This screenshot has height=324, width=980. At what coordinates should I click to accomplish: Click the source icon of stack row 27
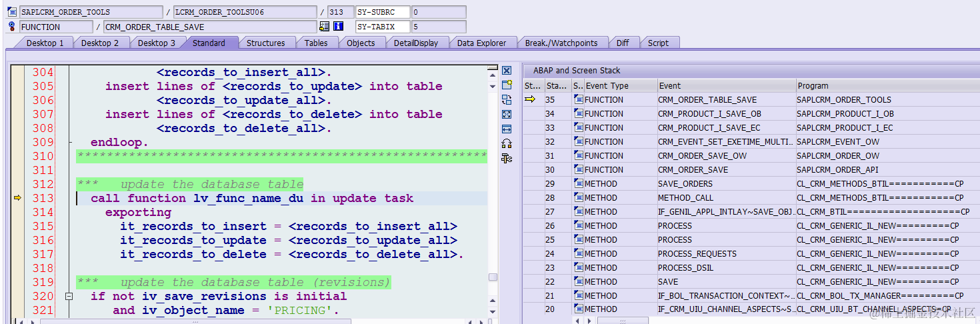[578, 211]
